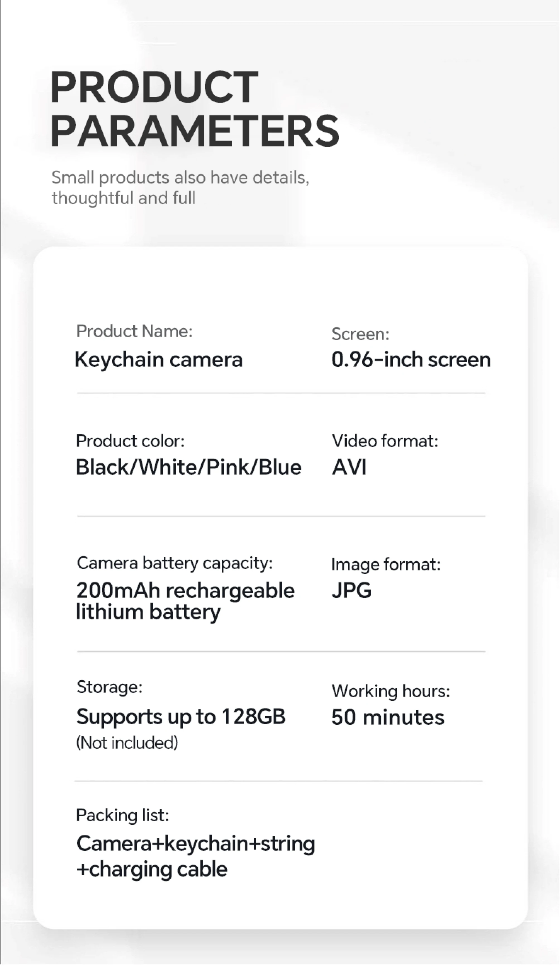Select the "Supports up to 128GB" text

181,717
